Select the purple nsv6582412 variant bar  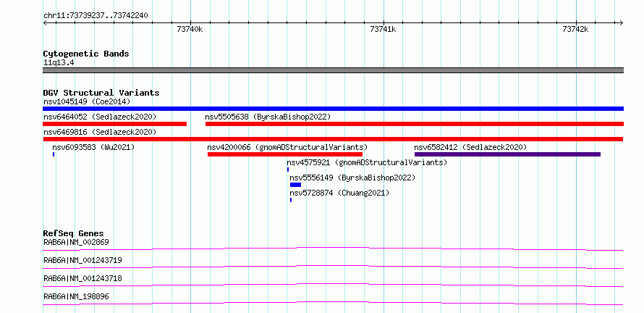(508, 154)
